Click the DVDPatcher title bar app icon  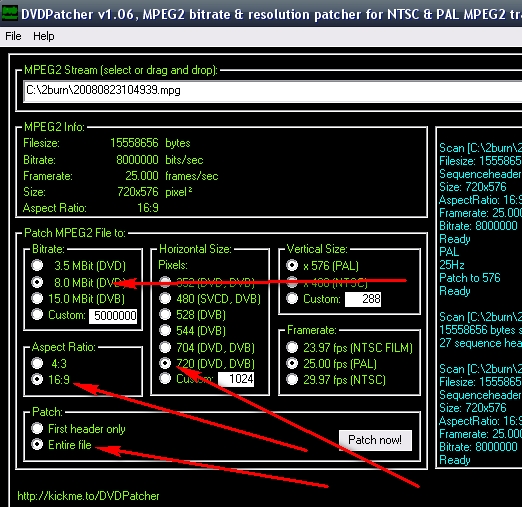(10, 14)
